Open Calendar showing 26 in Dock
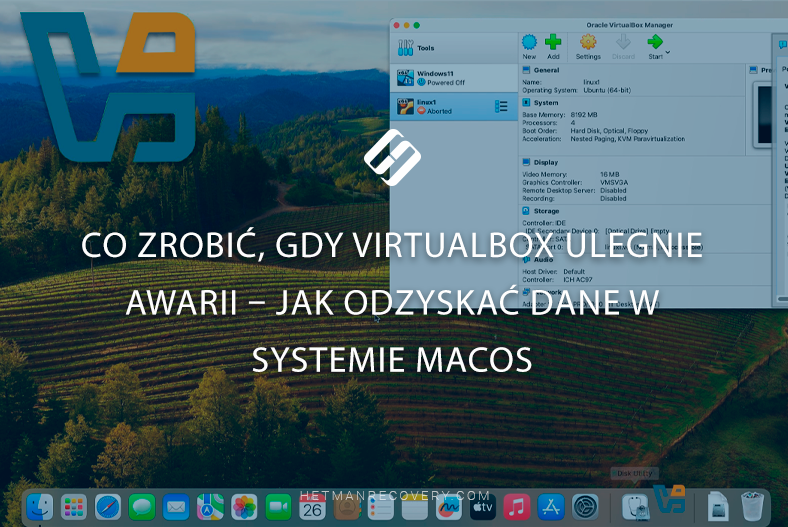This screenshot has width=788, height=527. [312, 506]
